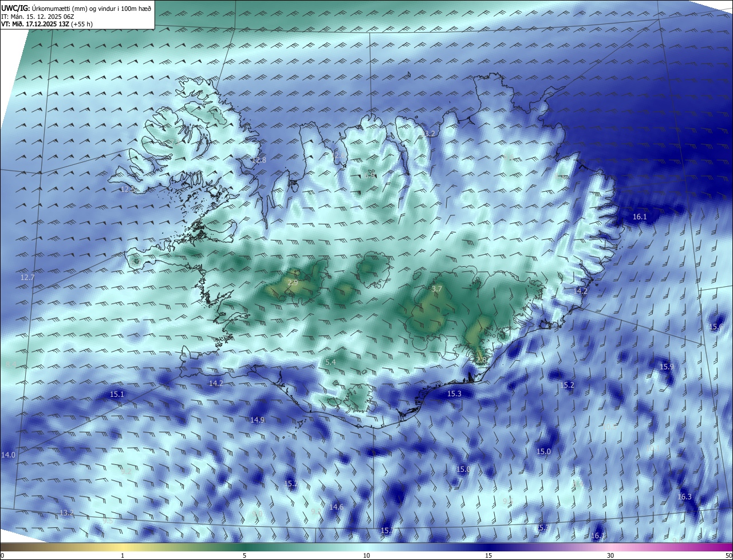Click the color scale tick label 50
The image size is (733, 560).
pos(728,555)
